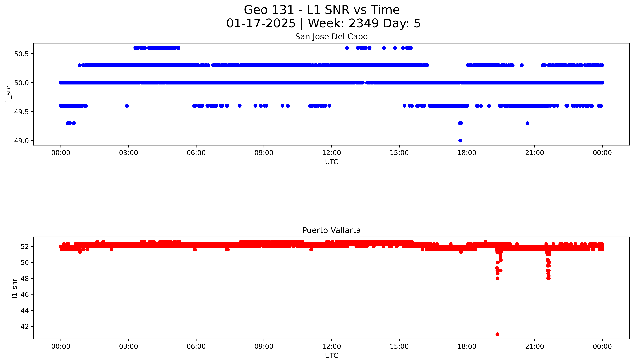Click the 48 y-axis tick on the bottom plot

click(x=25, y=279)
